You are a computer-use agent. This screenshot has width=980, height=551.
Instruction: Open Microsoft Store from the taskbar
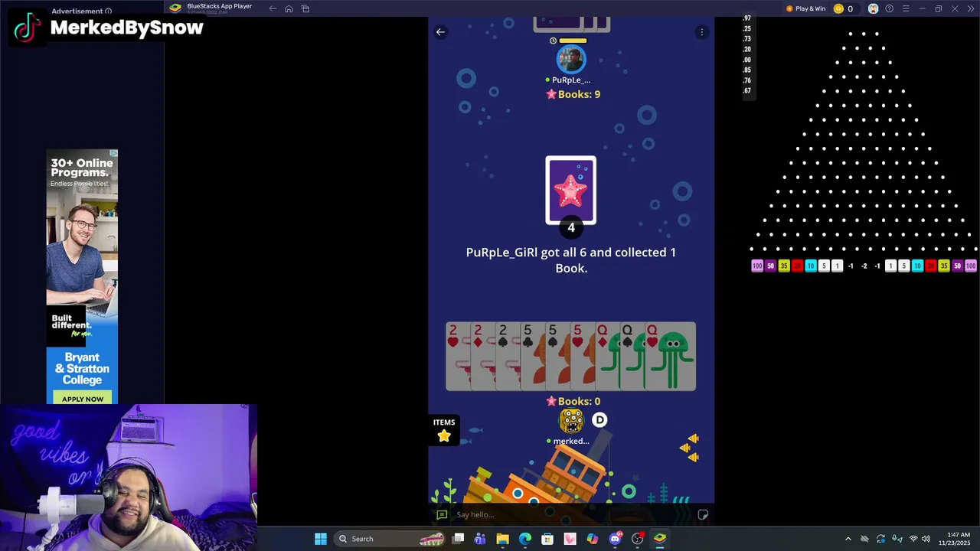coord(547,539)
